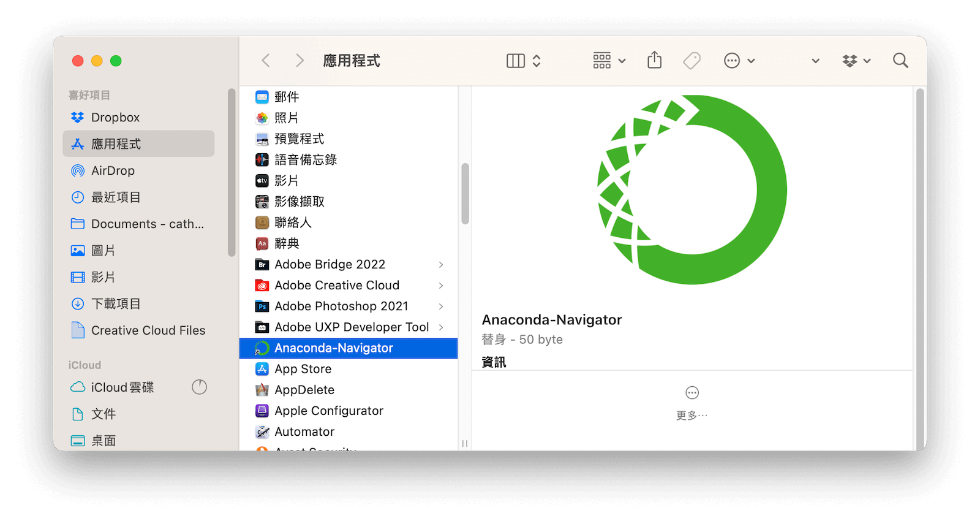This screenshot has height=521, width=980.
Task: Expand Adobe Photoshop 2021 chevron
Action: (x=441, y=306)
